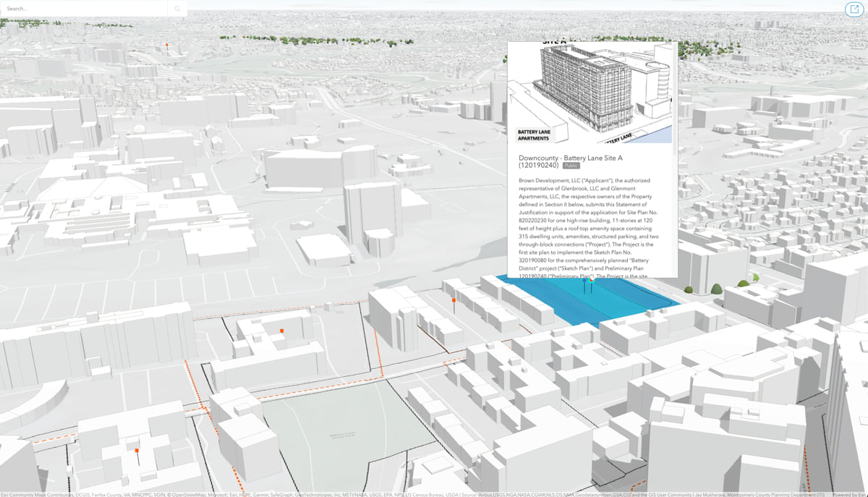This screenshot has height=497, width=868.
Task: Click the Public badge in the popup
Action: tap(571, 166)
